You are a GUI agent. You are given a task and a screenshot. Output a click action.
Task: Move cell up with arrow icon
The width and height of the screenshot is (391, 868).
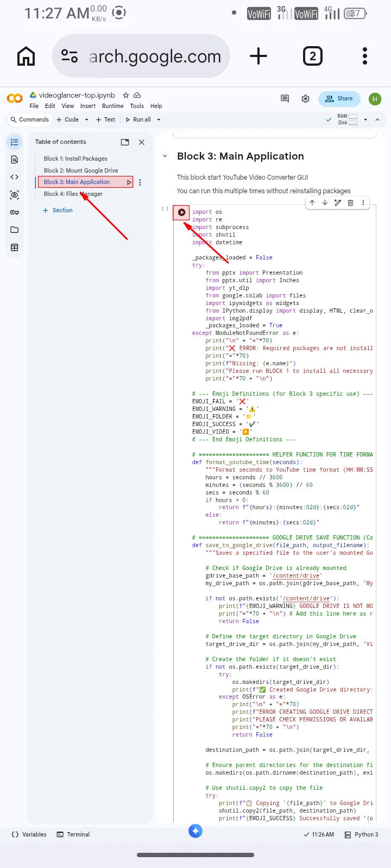(x=312, y=202)
